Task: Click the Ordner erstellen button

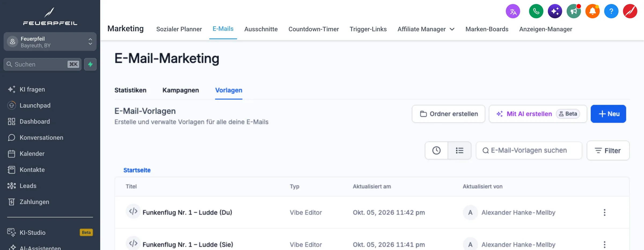Action: click(x=449, y=114)
